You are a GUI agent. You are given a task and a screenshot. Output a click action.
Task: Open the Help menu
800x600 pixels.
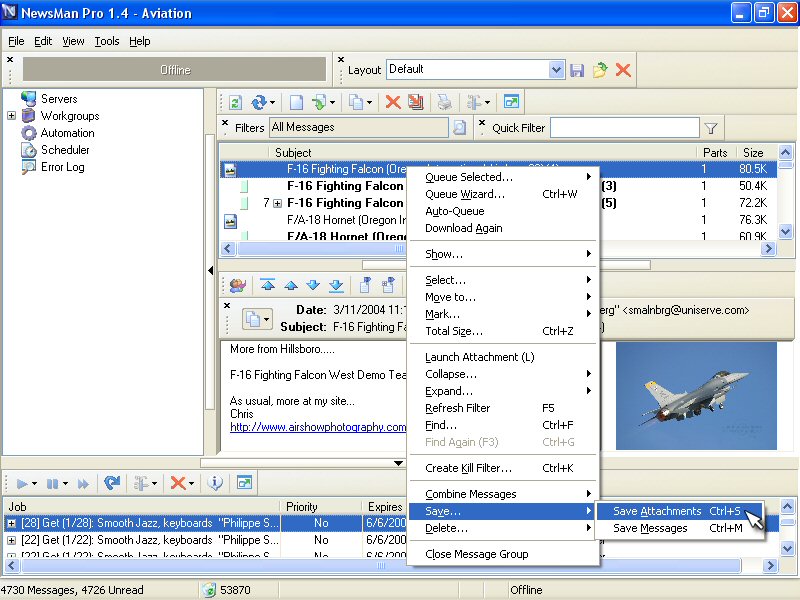pyautogui.click(x=139, y=41)
